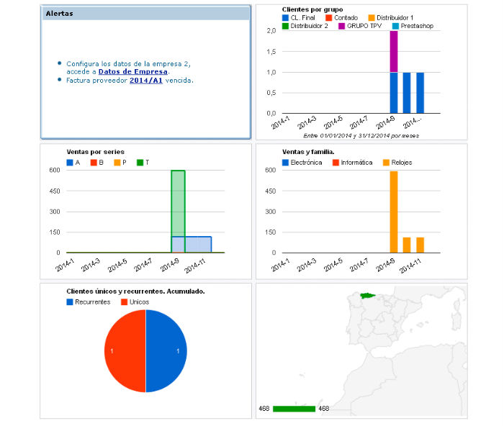Select the Electrónica legend swatch
This screenshot has width=504, height=426.
[286, 163]
